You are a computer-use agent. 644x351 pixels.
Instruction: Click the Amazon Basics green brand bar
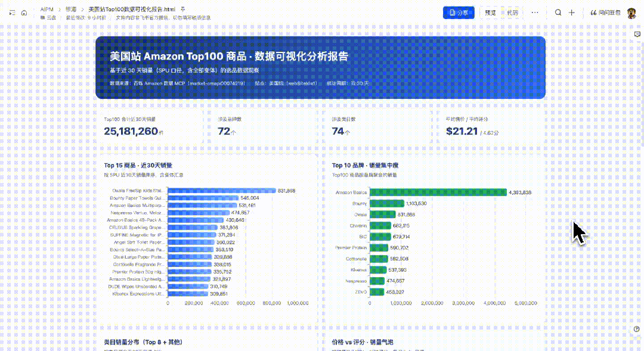pyautogui.click(x=438, y=192)
